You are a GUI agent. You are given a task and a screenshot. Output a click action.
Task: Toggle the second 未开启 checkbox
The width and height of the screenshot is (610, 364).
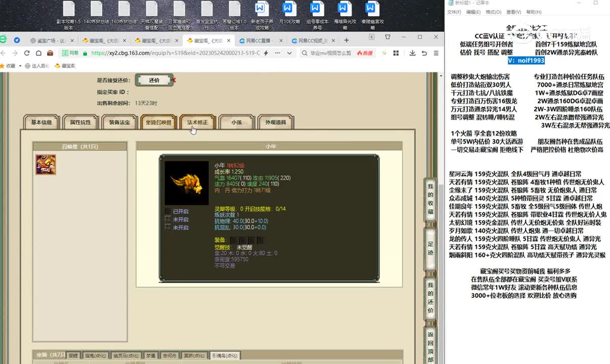pyautogui.click(x=167, y=227)
